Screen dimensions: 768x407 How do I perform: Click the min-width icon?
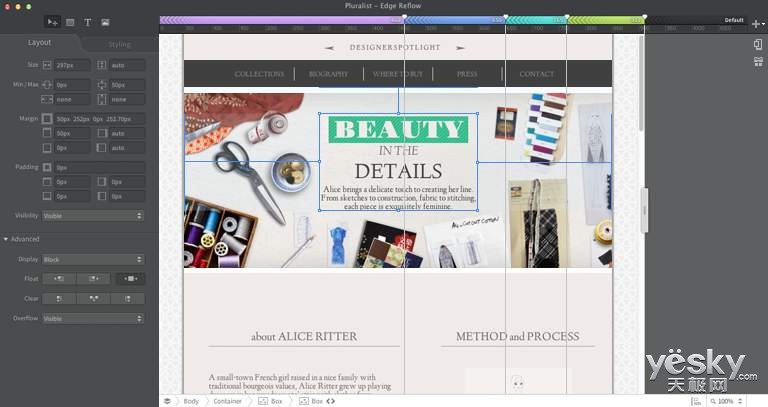click(47, 85)
